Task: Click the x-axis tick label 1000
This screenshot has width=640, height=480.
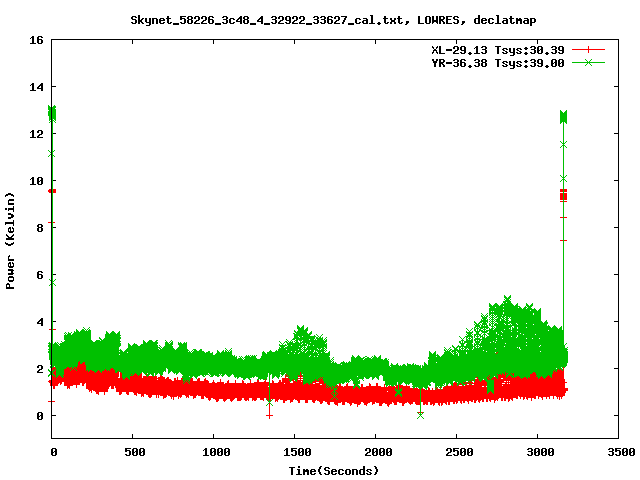Action: click(216, 452)
